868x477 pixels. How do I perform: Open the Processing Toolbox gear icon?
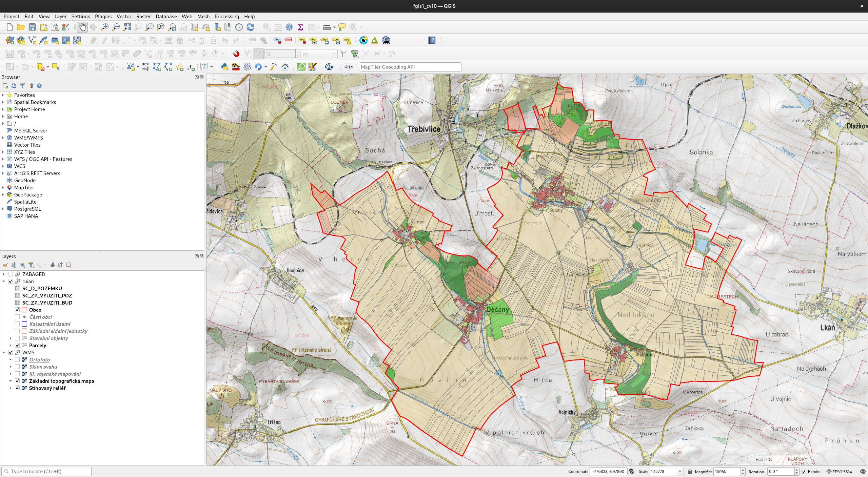click(289, 27)
